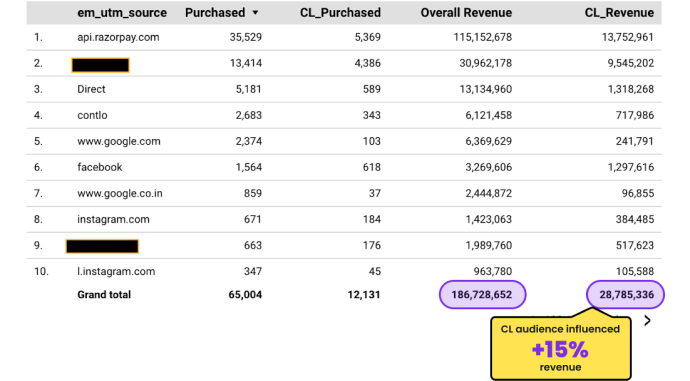Click the CL_Purchased grand total 12,131
The image size is (690, 381).
tap(364, 295)
